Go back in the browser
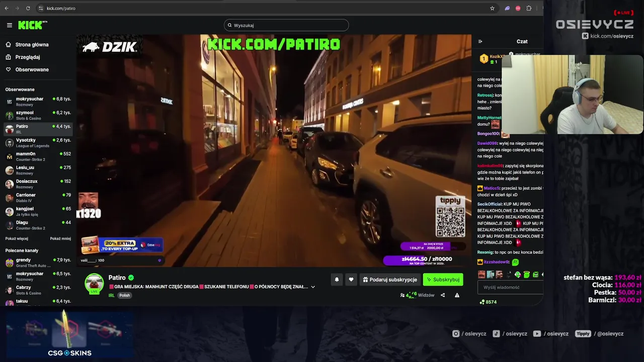Image resolution: width=644 pixels, height=362 pixels. (7, 8)
